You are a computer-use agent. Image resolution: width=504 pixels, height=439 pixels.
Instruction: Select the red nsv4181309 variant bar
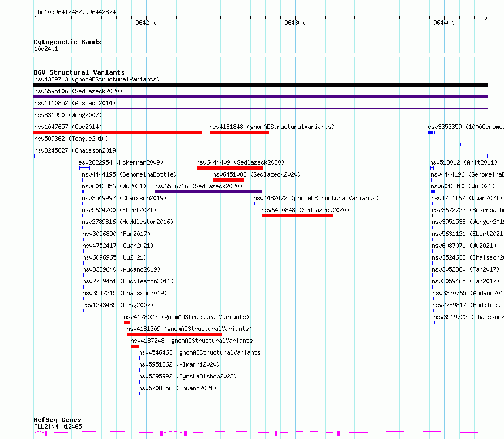174,334
